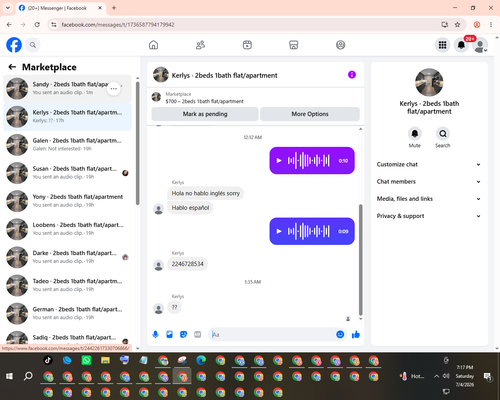Open the $700 2beds 1bath listing link
This screenshot has width=500, height=400.
[x=204, y=101]
